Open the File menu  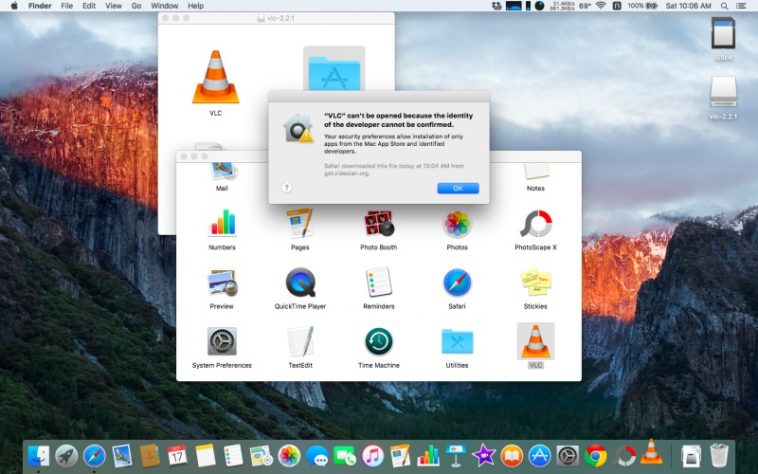[x=67, y=6]
